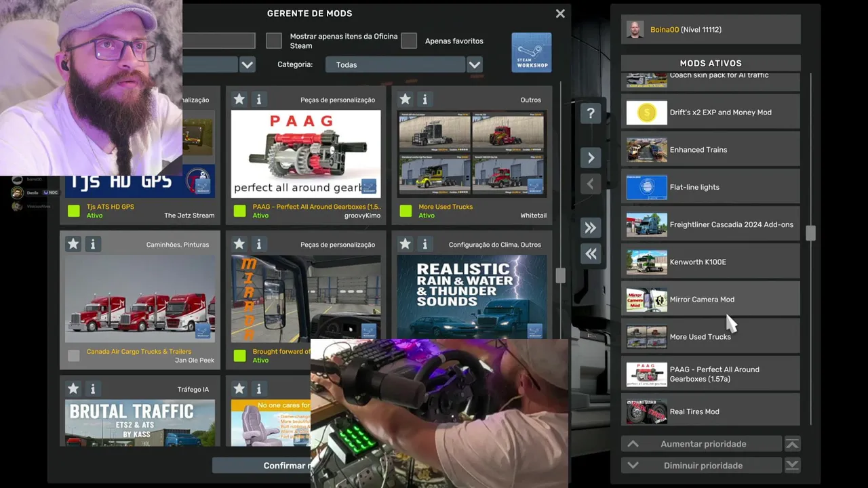
Task: Click Diminuir prioridade button
Action: pos(701,466)
